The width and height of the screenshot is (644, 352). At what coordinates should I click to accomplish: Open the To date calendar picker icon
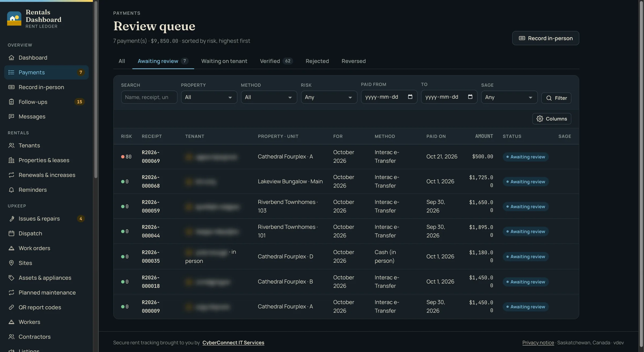(x=470, y=97)
